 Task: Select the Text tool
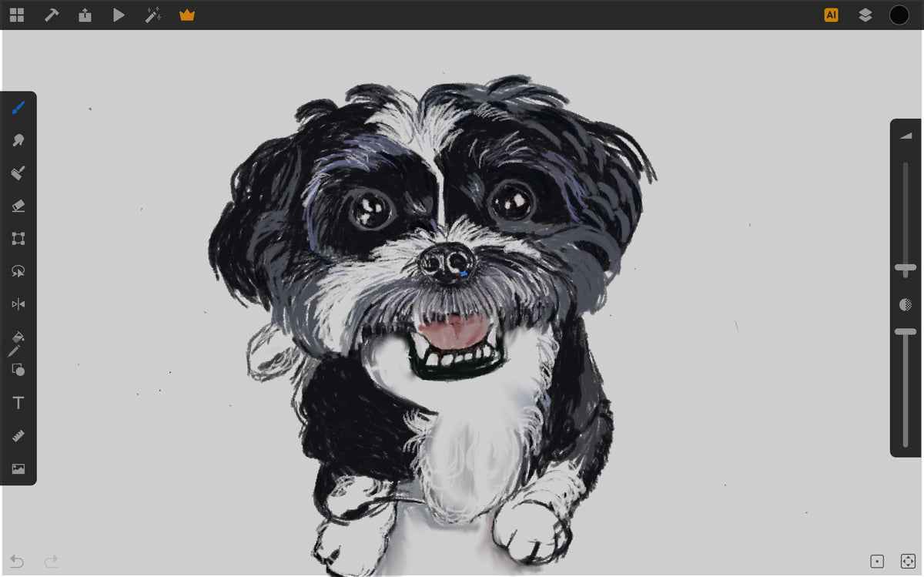pyautogui.click(x=18, y=403)
